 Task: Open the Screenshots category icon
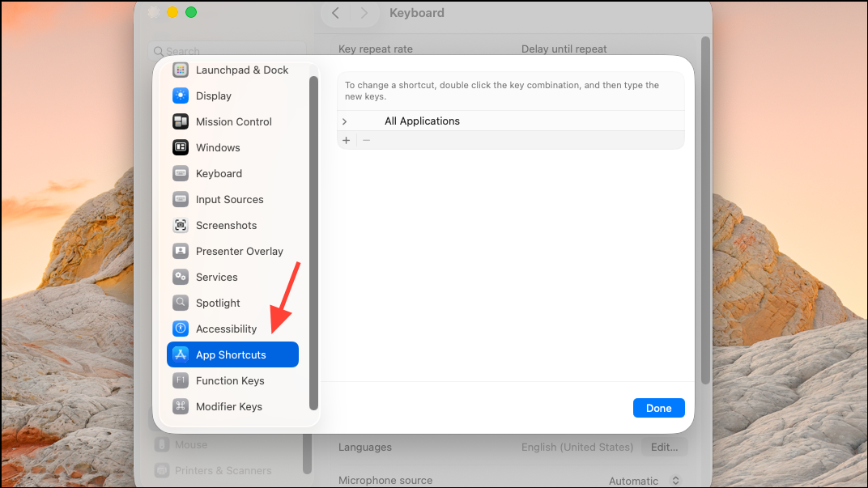[x=181, y=225]
